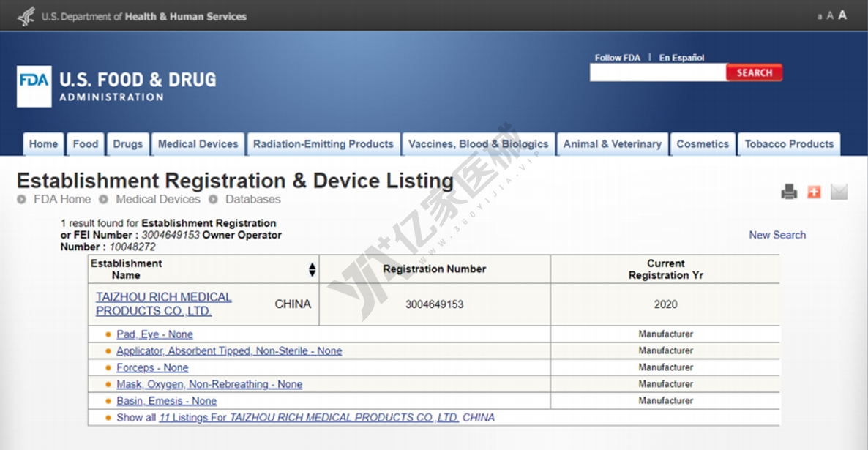Start a New Search
The image size is (868, 450).
pos(777,235)
